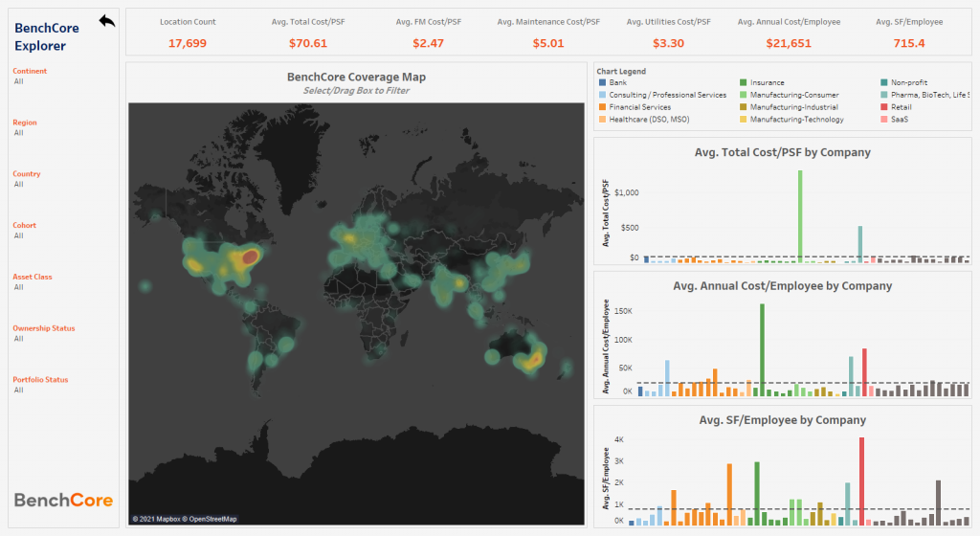Click the Chart Legend heading

pyautogui.click(x=621, y=71)
